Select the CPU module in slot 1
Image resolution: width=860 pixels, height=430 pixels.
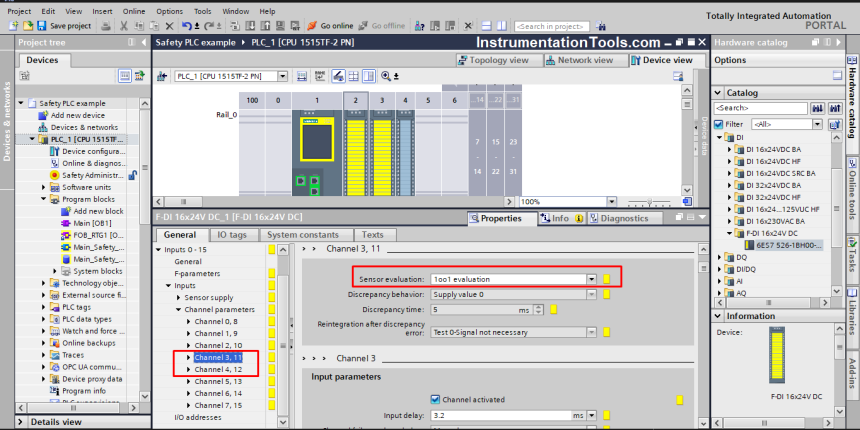[316, 152]
